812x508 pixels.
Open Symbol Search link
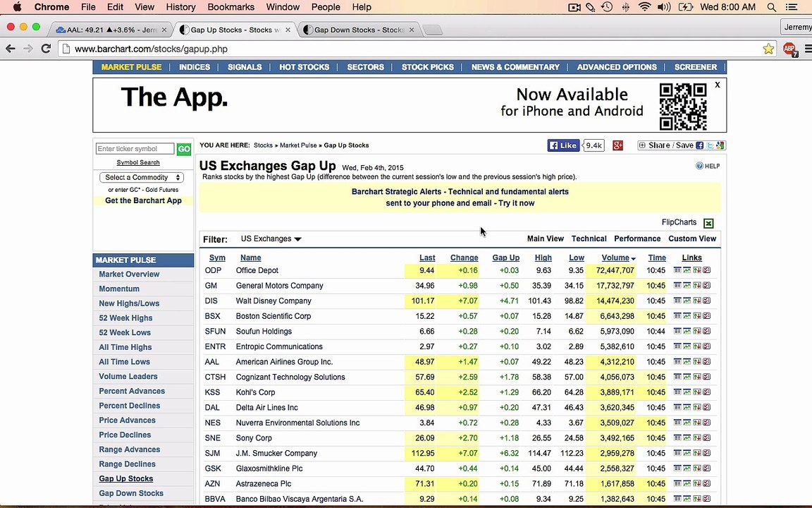pos(137,162)
